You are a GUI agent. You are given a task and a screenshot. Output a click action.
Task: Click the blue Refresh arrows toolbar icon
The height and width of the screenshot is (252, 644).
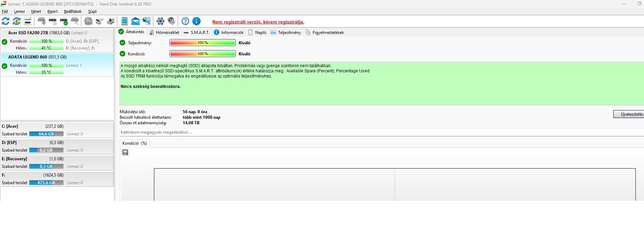click(x=6, y=21)
